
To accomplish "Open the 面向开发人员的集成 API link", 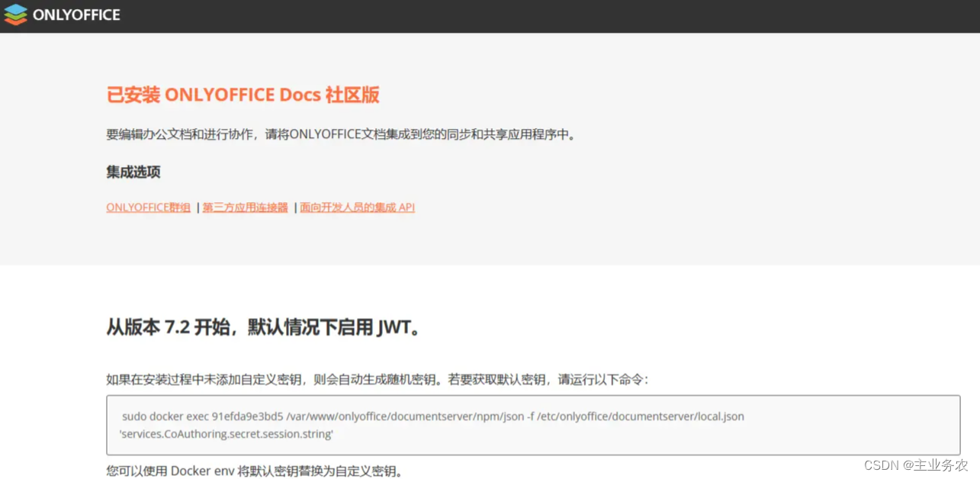I will click(x=357, y=207).
